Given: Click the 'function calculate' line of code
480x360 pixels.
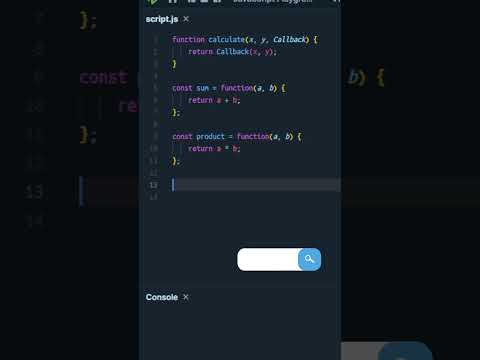Looking at the screenshot, I should point(245,39).
